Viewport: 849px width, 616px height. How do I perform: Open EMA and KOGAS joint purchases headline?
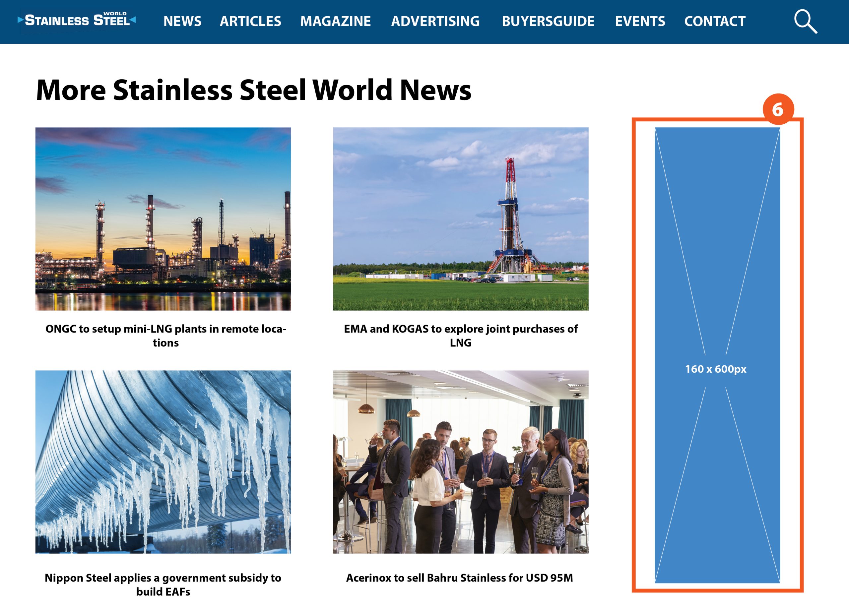[460, 336]
